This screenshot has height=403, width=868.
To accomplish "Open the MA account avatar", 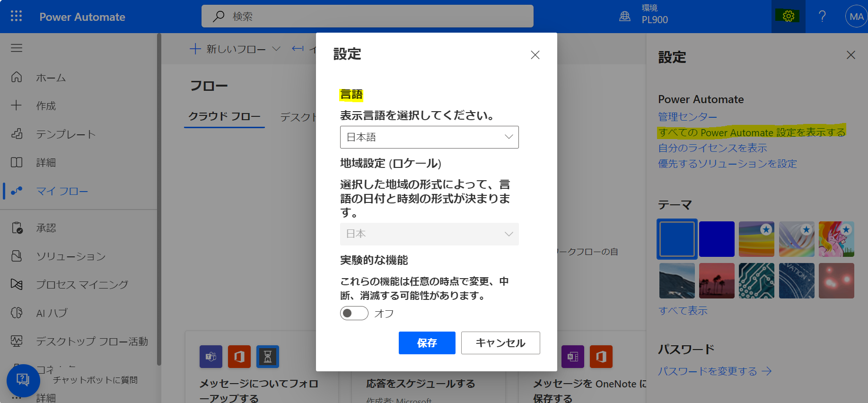I will click(x=856, y=17).
